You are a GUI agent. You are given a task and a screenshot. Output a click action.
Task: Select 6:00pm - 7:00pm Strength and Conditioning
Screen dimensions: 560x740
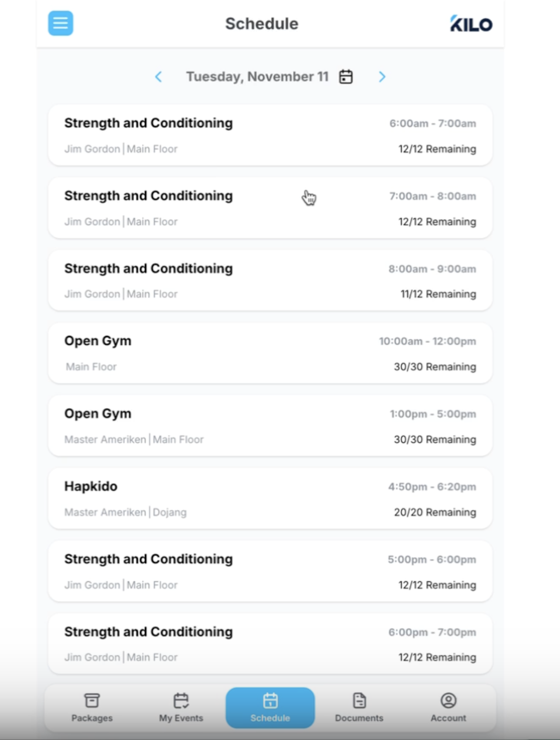point(270,644)
